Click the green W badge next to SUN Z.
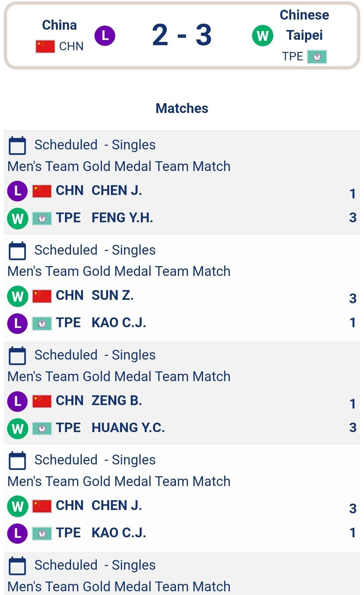This screenshot has width=364, height=595. 18,296
